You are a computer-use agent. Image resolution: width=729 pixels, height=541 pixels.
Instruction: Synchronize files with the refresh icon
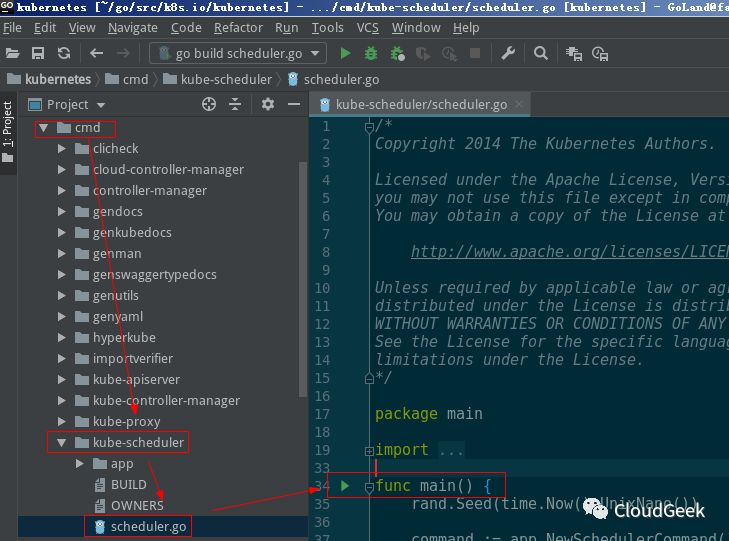(64, 53)
